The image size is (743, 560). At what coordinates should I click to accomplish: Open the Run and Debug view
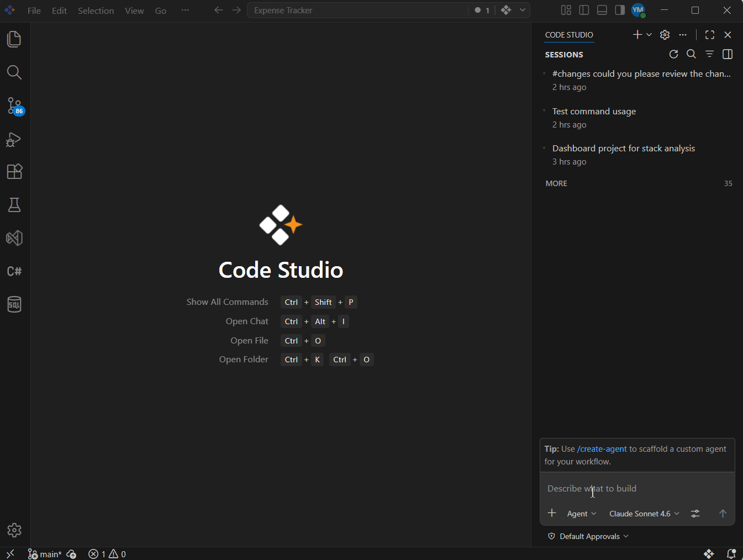(14, 139)
